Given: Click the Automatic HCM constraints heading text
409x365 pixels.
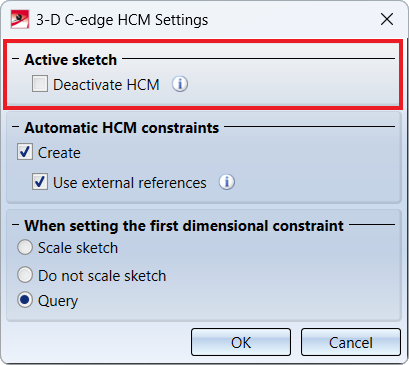Looking at the screenshot, I should tap(122, 128).
